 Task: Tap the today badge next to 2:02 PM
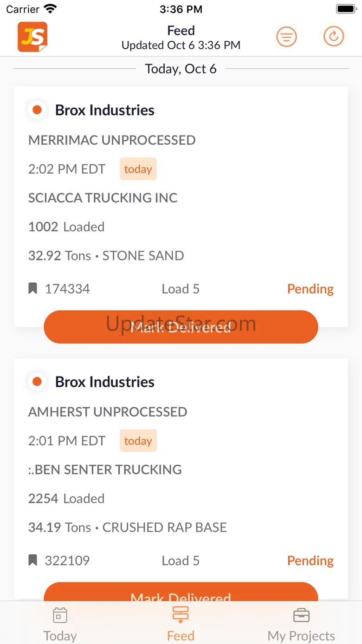tap(138, 169)
